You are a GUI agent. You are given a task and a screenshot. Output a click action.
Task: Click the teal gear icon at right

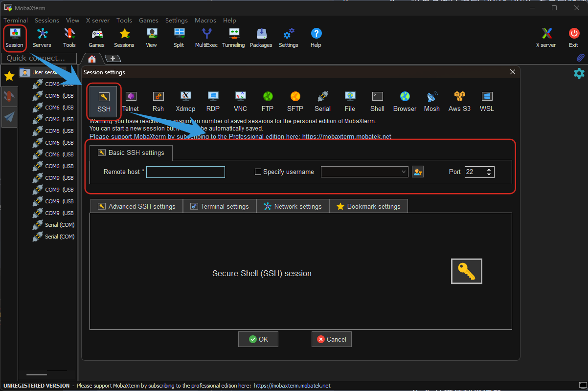coord(579,73)
